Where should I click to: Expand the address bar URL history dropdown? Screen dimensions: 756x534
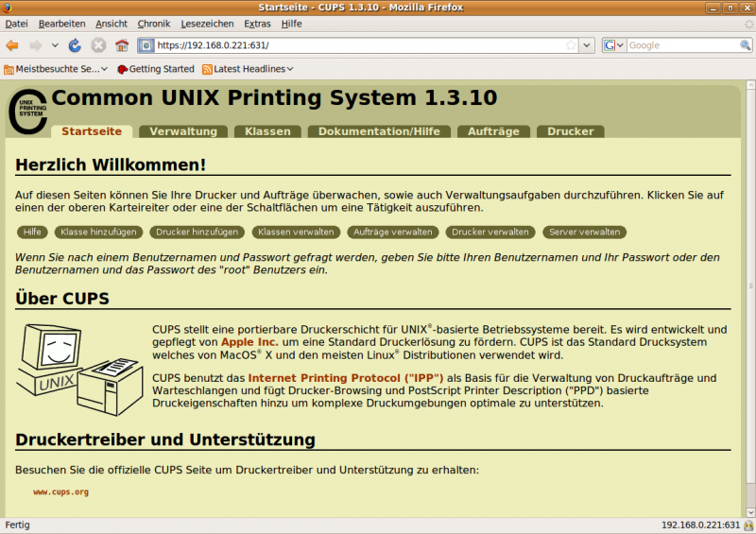pyautogui.click(x=586, y=45)
